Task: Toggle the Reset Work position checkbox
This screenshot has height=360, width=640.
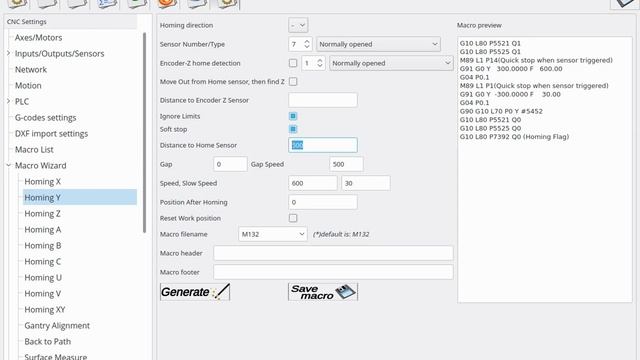Action: click(x=293, y=218)
